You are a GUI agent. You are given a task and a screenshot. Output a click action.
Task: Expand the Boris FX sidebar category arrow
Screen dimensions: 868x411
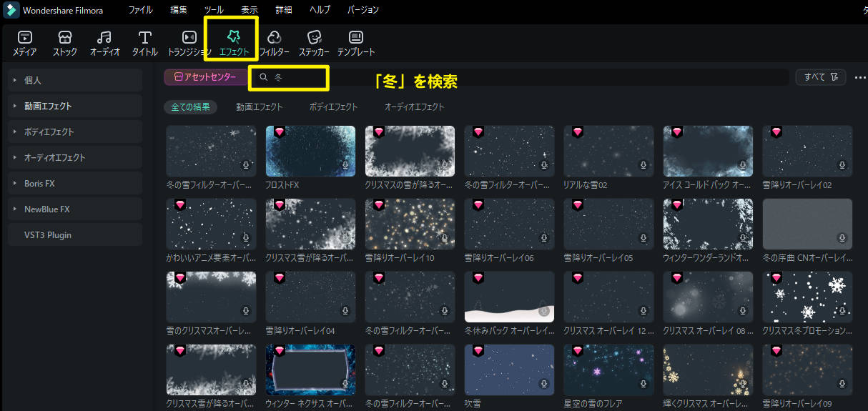point(14,184)
